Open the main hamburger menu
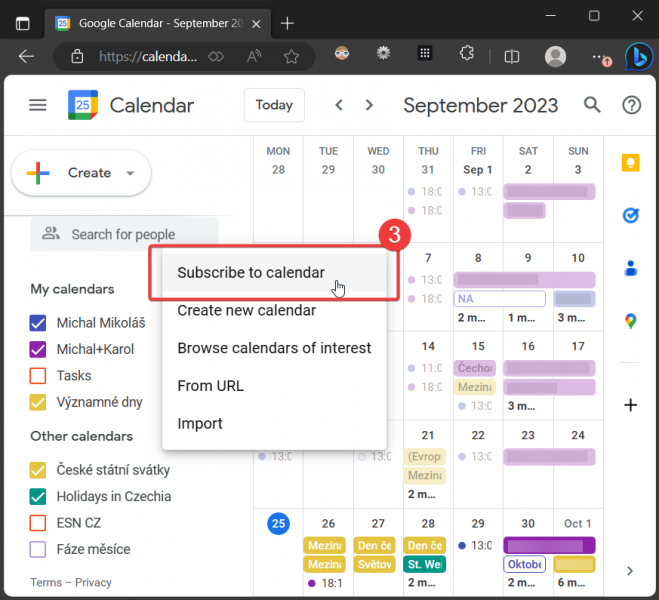 38,105
